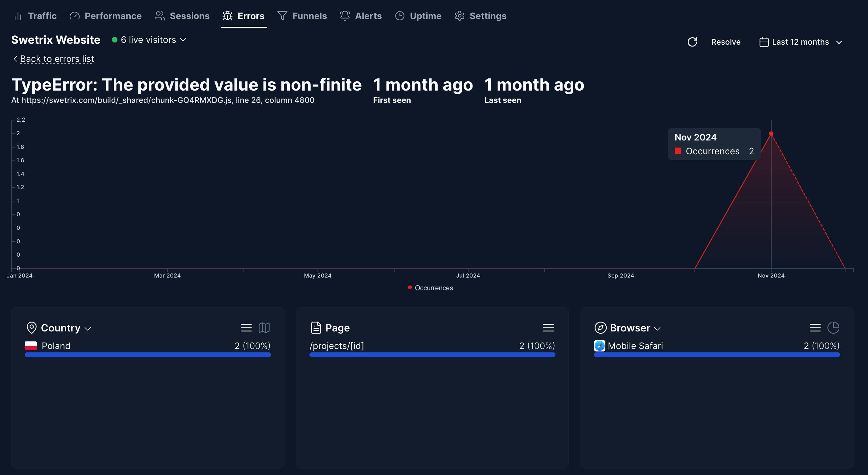Click the Sep 2024 x-axis label
This screenshot has width=868, height=475.
tap(621, 276)
